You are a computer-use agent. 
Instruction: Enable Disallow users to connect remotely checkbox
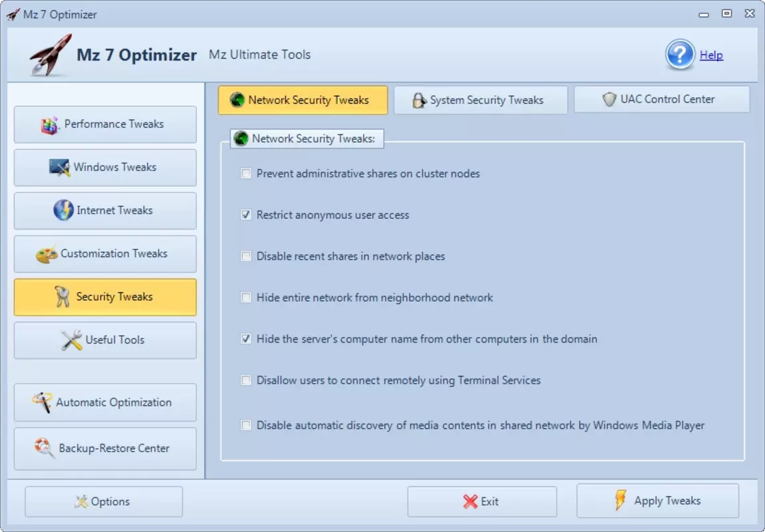pos(246,380)
